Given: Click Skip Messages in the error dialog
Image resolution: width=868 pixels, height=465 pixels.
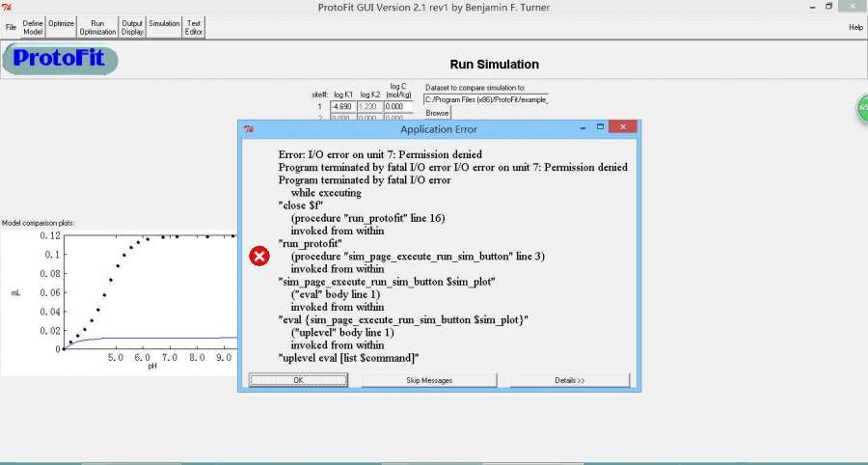Looking at the screenshot, I should (429, 380).
